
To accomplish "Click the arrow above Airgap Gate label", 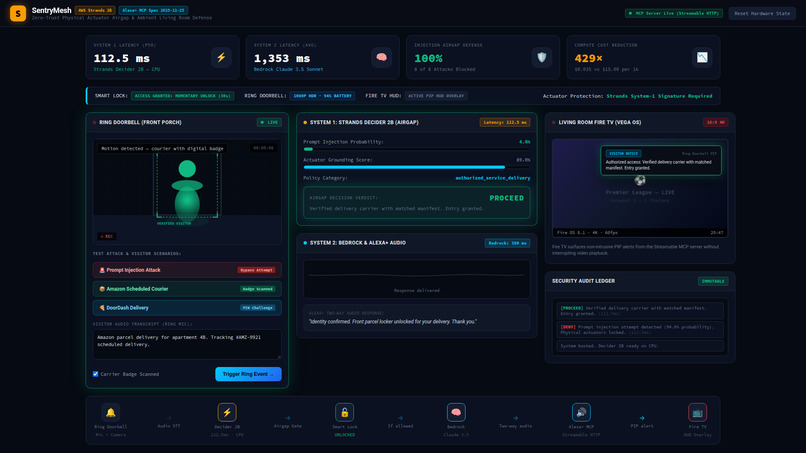I will (288, 418).
